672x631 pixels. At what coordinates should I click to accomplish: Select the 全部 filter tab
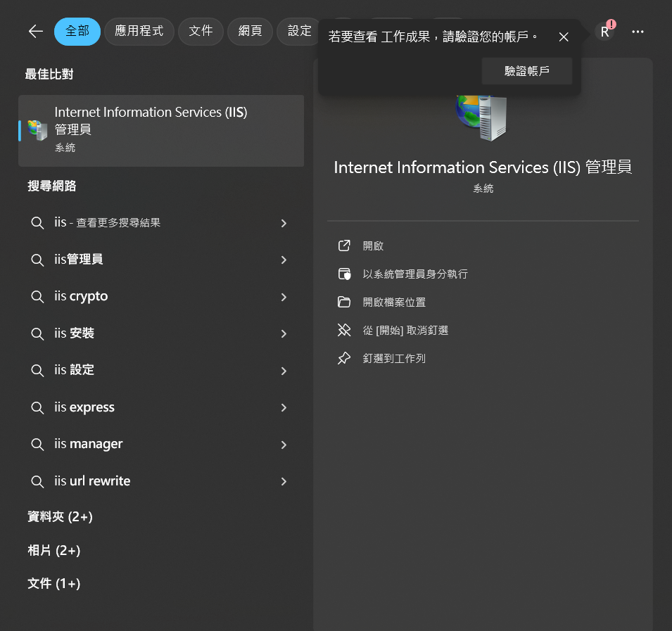pyautogui.click(x=77, y=31)
